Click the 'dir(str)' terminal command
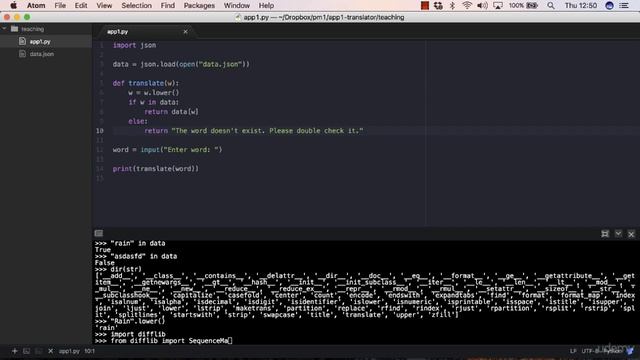This screenshot has height=360, width=640. pyautogui.click(x=118, y=269)
